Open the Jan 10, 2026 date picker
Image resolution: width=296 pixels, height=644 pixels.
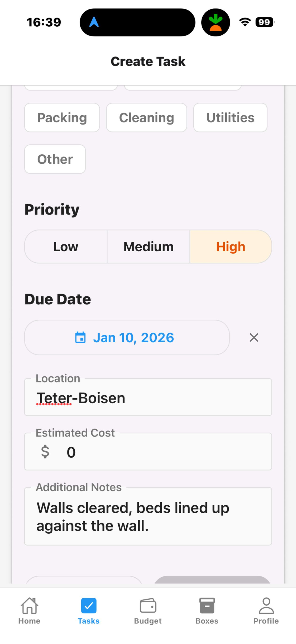tap(127, 338)
